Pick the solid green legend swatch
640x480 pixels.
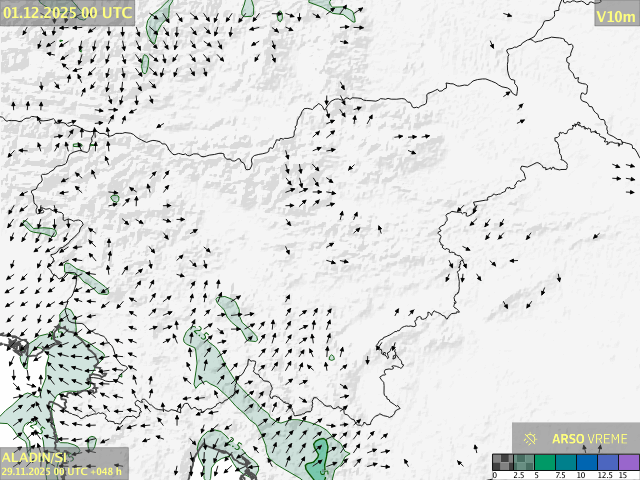pos(544,461)
